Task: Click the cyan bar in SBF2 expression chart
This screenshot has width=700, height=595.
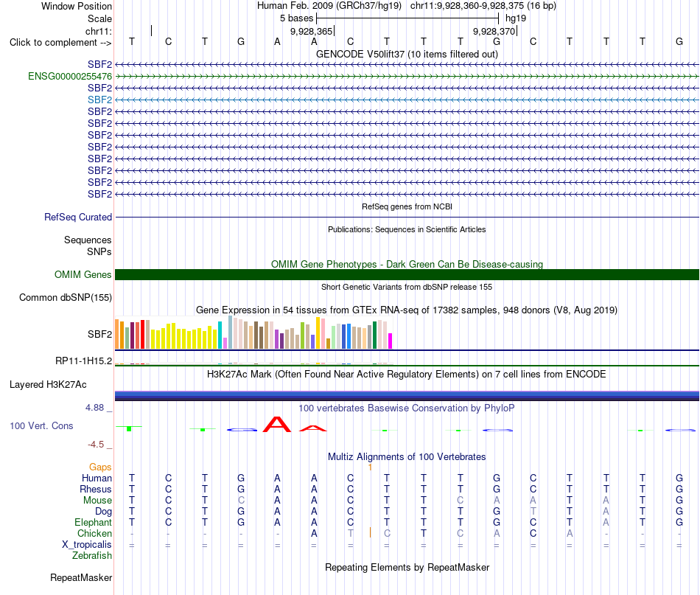Action: [220, 335]
